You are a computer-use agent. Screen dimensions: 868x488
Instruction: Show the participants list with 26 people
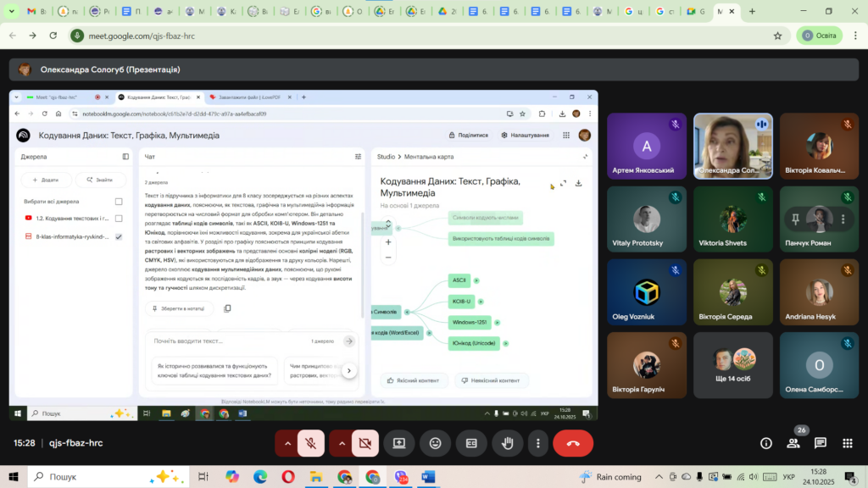click(x=793, y=443)
